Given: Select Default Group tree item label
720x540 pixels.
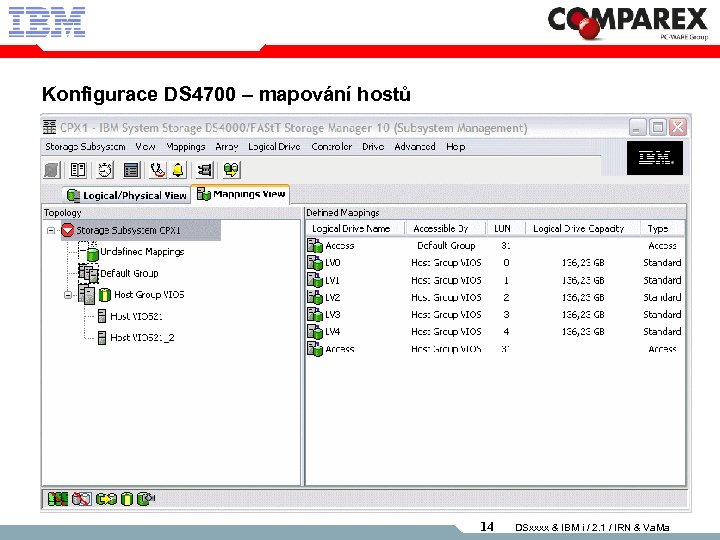Looking at the screenshot, I should pos(129,273).
